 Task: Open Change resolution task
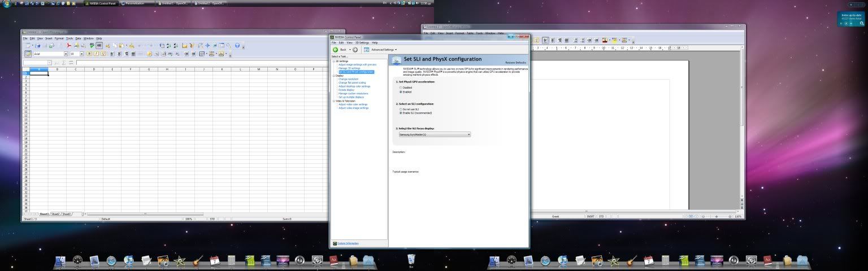pyautogui.click(x=348, y=79)
